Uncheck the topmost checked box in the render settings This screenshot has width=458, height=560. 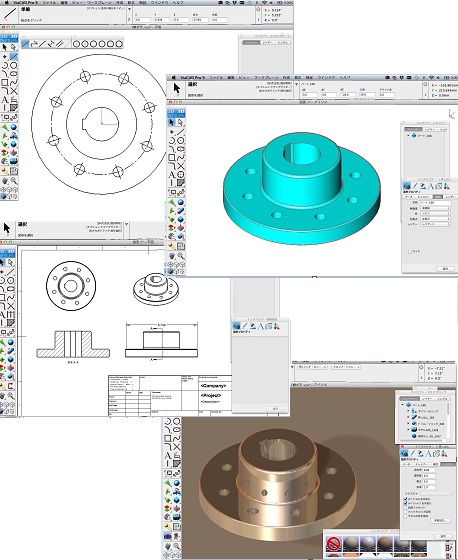click(405, 499)
